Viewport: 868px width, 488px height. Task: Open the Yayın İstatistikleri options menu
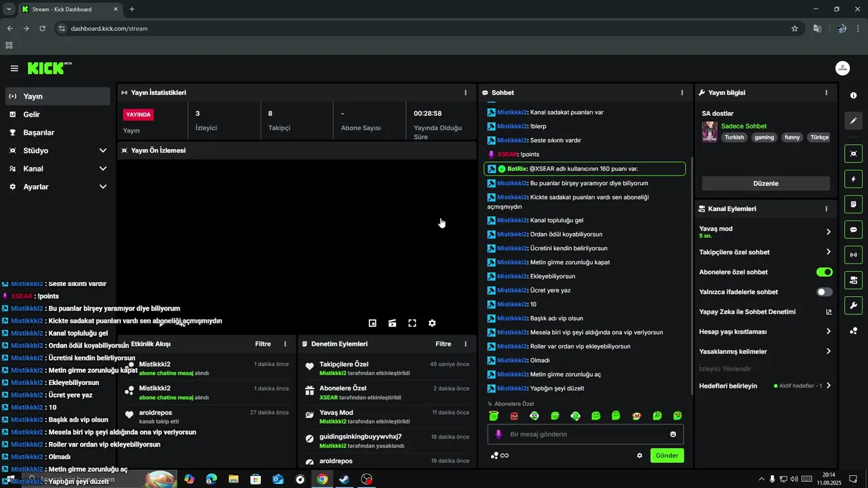pyautogui.click(x=465, y=93)
